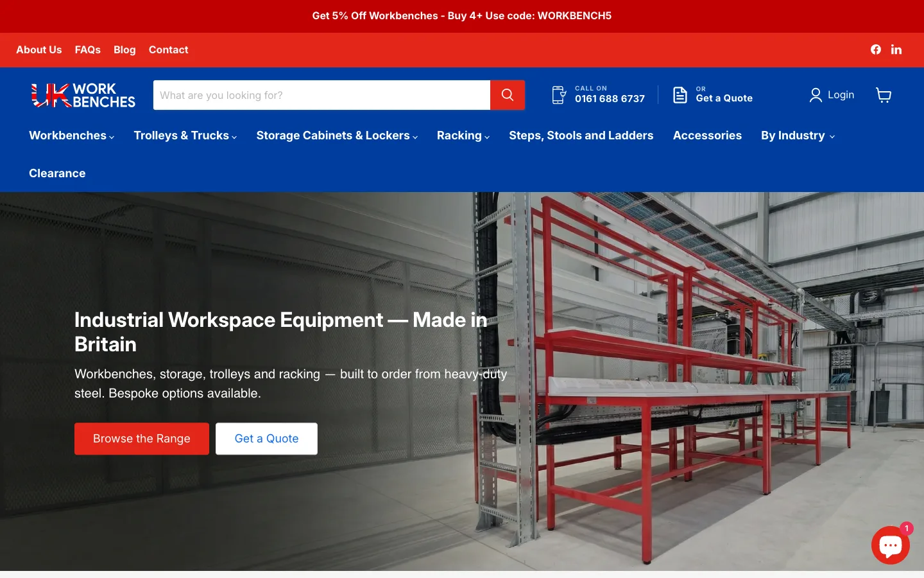
Task: Click the WORKBENCH5 promo banner text
Action: [462, 16]
